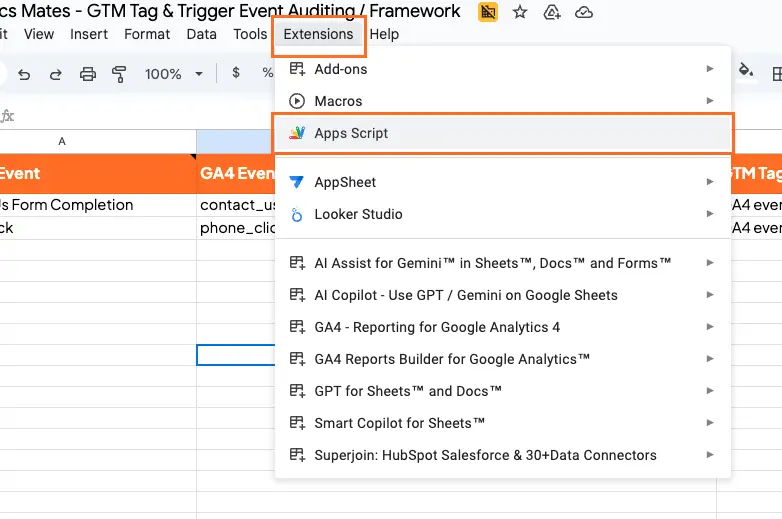This screenshot has height=519, width=782.
Task: Open GA4 - Reporting for Google Analytics 4
Action: 503,327
